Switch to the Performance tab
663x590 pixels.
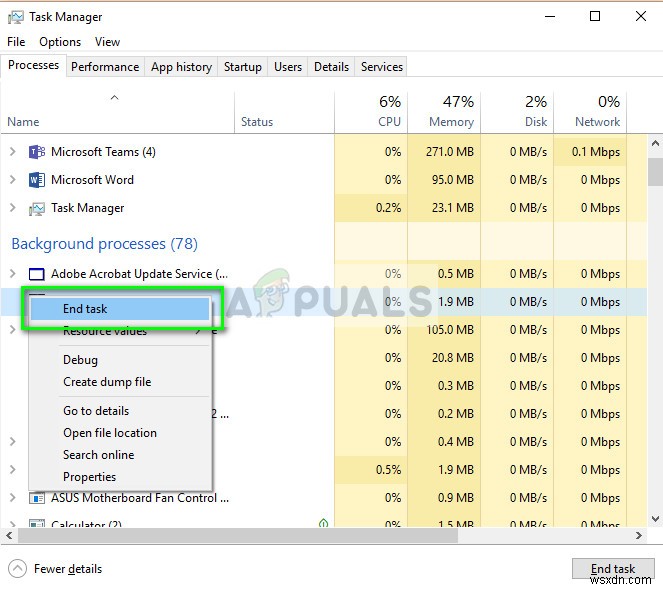coord(105,67)
